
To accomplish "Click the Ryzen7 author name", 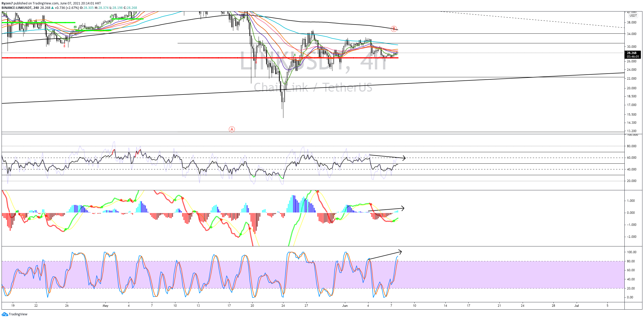I will [7, 3].
